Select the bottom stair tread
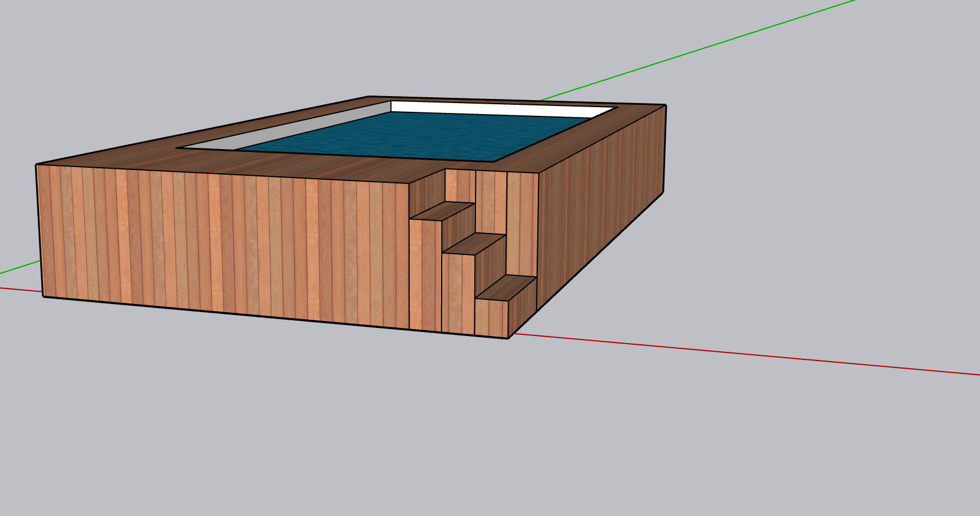The image size is (980, 516). [506, 288]
